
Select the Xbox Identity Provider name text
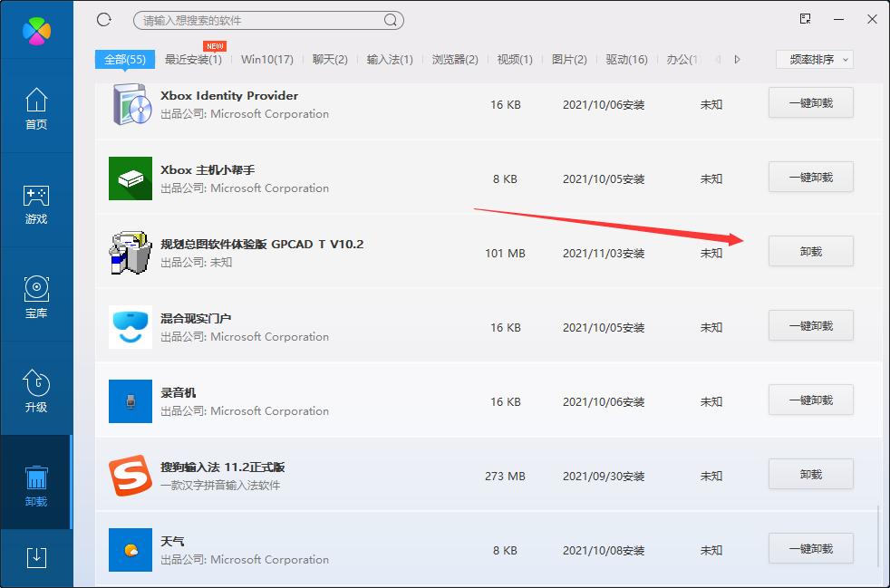click(x=229, y=96)
